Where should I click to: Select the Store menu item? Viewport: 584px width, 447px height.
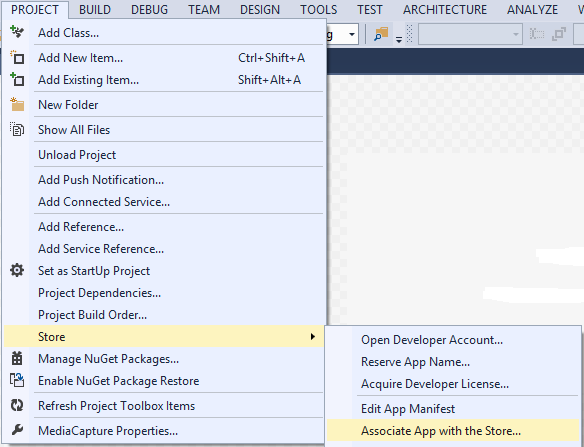(x=164, y=336)
